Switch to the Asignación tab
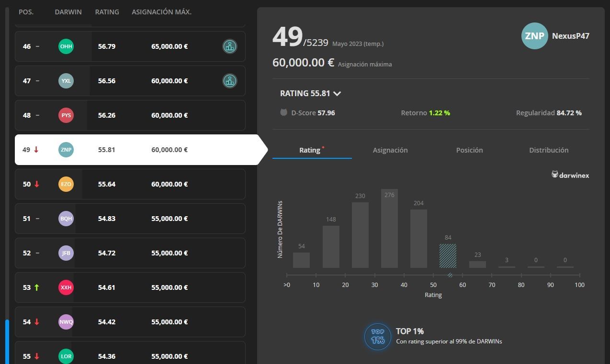 [390, 150]
